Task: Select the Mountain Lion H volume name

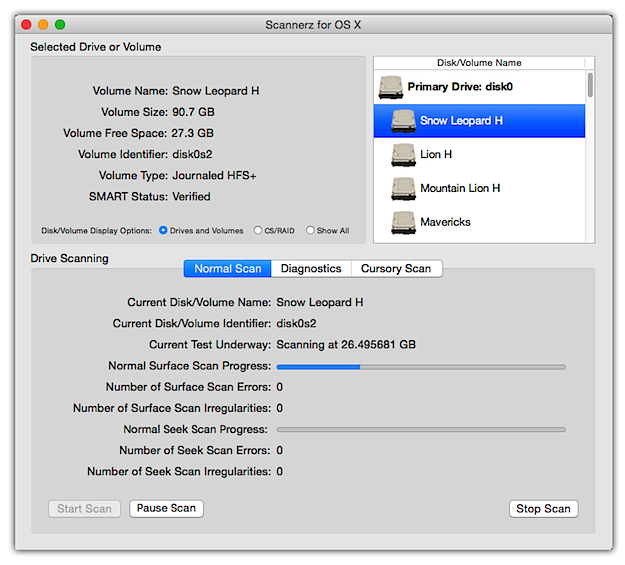Action: (x=460, y=188)
